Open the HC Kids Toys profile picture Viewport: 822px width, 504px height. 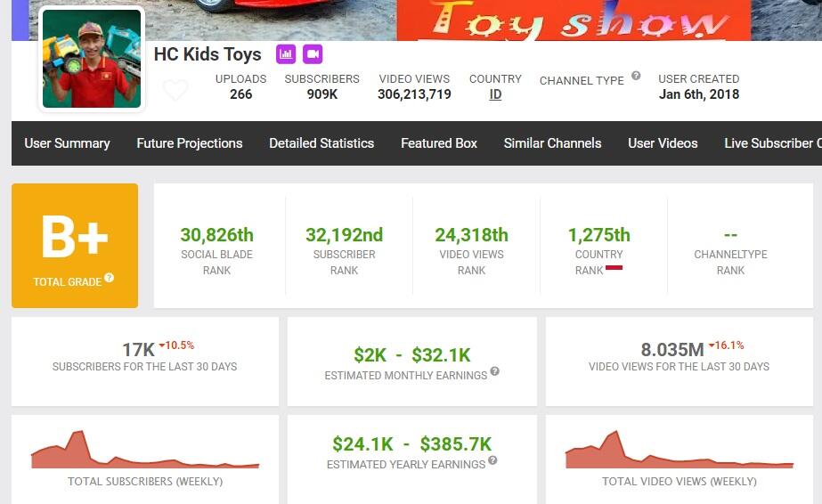point(92,59)
